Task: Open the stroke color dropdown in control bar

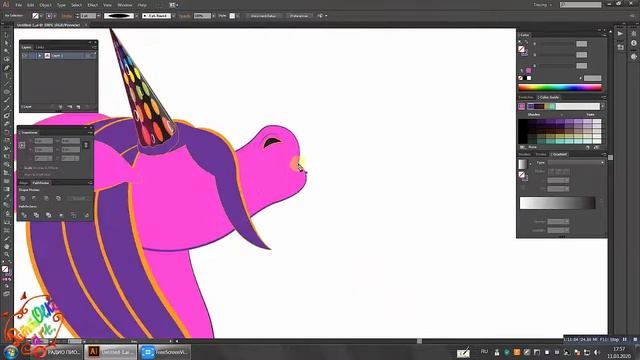Action: [55, 16]
